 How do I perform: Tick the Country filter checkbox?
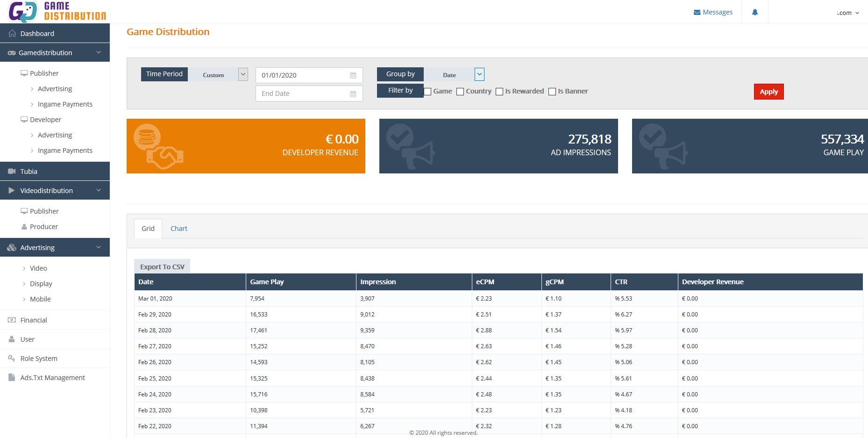pyautogui.click(x=460, y=92)
